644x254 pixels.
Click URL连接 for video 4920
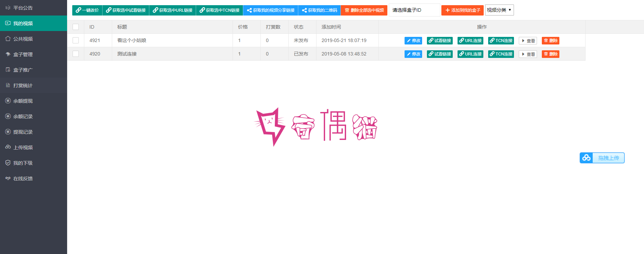point(470,54)
